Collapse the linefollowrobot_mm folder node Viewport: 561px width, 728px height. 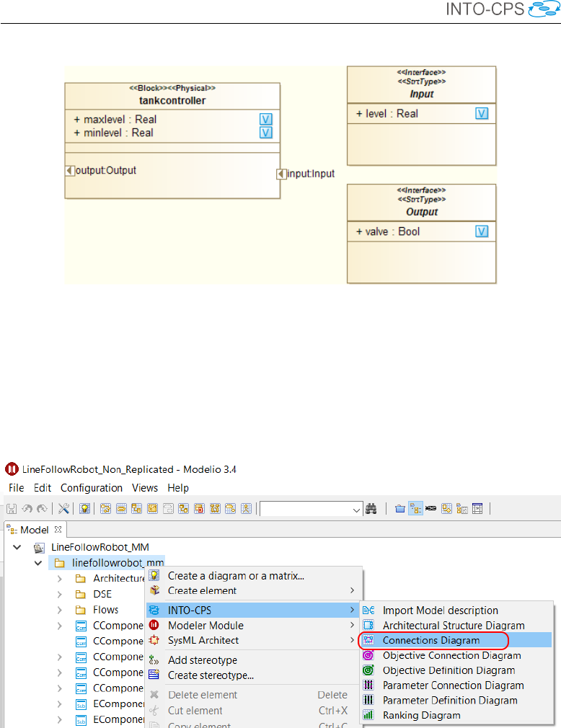click(38, 563)
